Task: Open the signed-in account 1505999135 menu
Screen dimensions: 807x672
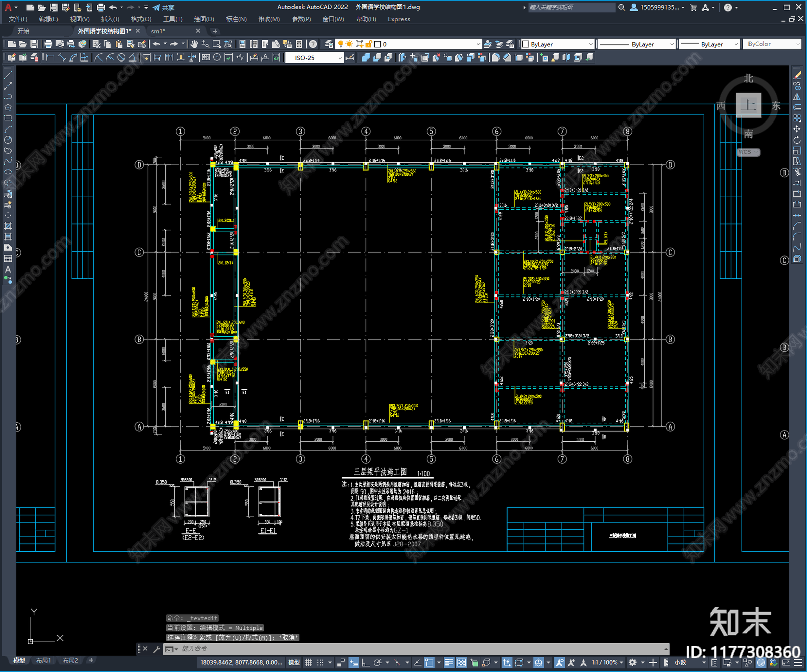Action: pyautogui.click(x=658, y=7)
